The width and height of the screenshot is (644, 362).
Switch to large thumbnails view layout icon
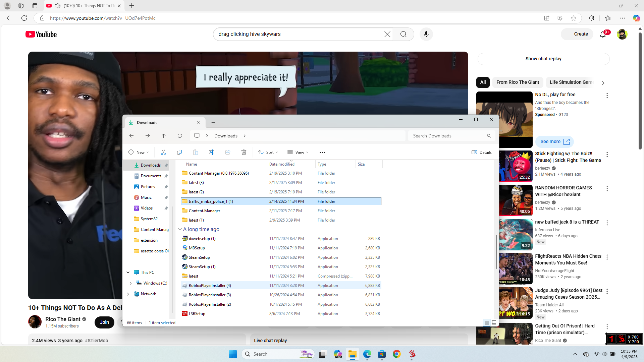point(494,322)
